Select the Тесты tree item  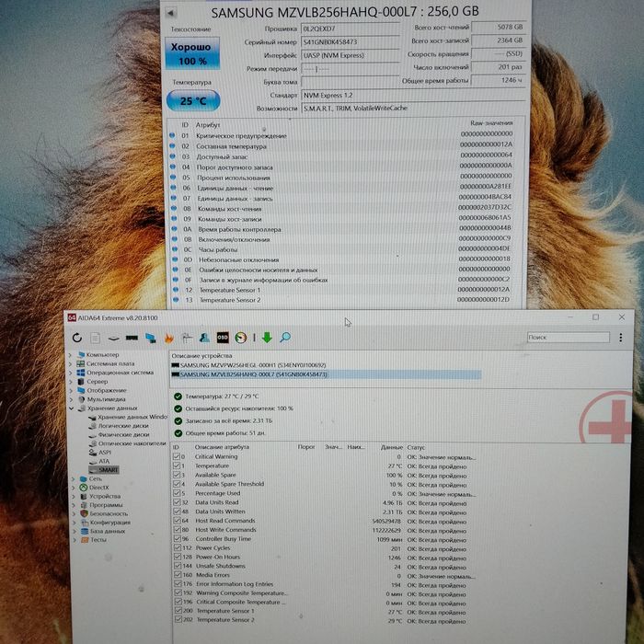[95, 540]
